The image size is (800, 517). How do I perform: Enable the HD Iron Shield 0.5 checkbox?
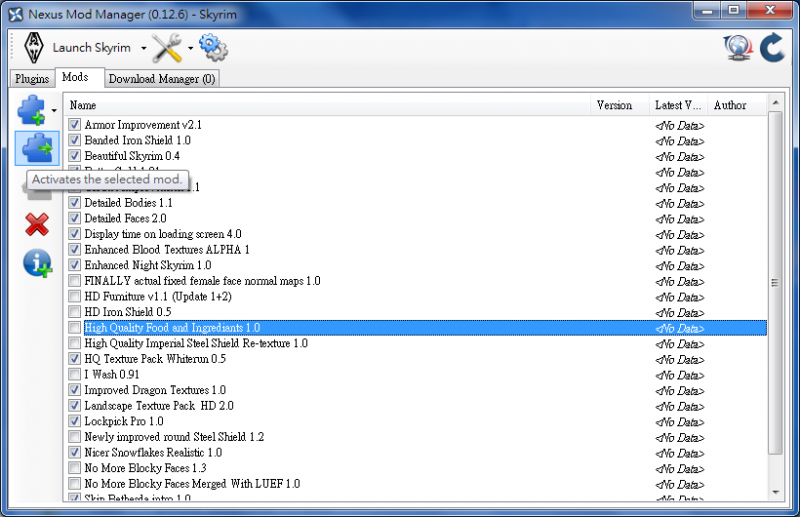(74, 312)
